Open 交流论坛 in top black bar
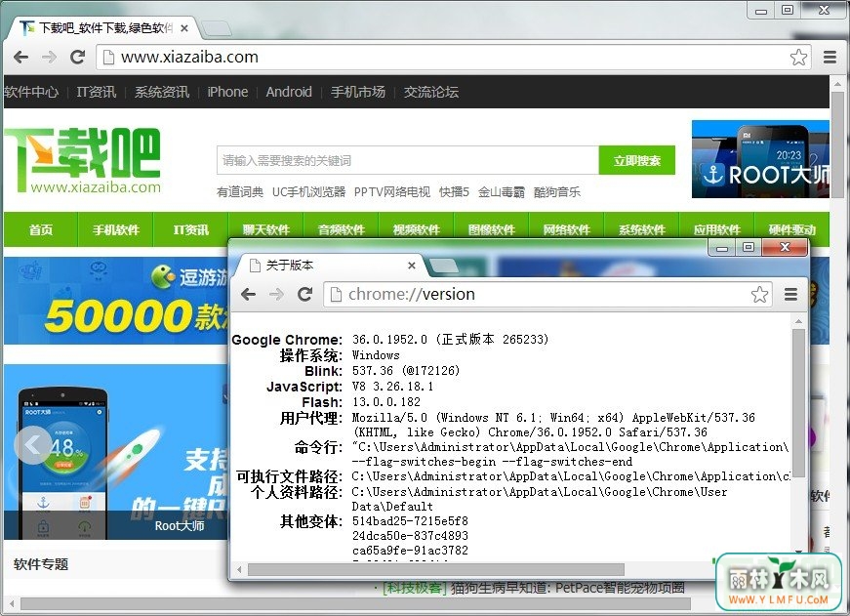 431,92
